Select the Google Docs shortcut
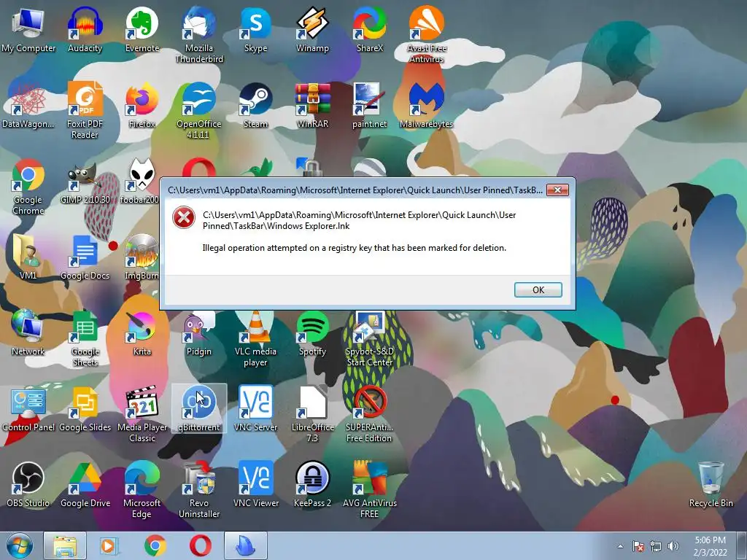The height and width of the screenshot is (560, 747). pyautogui.click(x=85, y=256)
